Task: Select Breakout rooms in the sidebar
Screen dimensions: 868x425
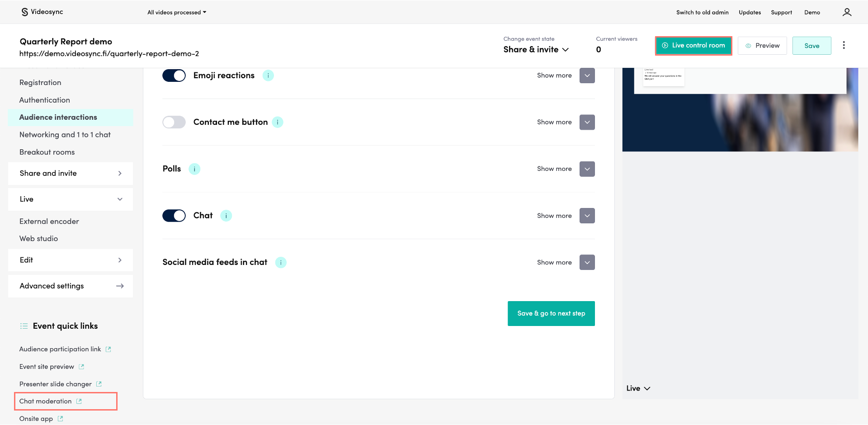Action: click(x=47, y=152)
